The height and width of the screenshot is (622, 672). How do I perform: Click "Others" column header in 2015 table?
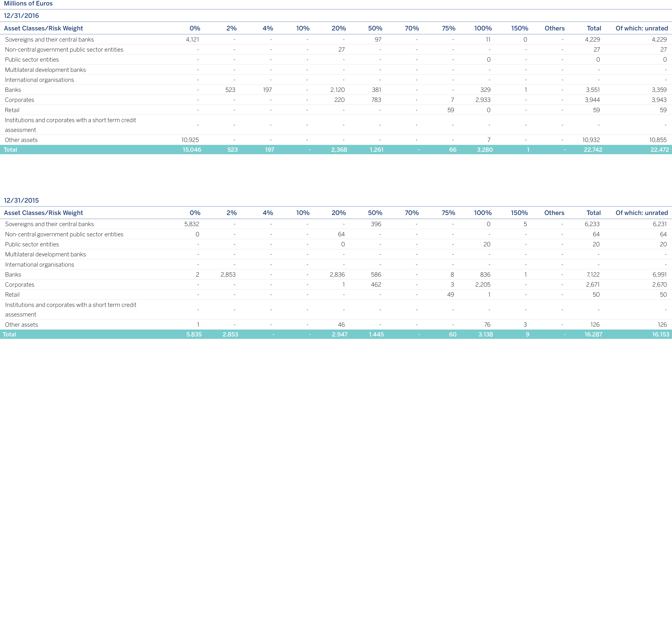(x=554, y=213)
